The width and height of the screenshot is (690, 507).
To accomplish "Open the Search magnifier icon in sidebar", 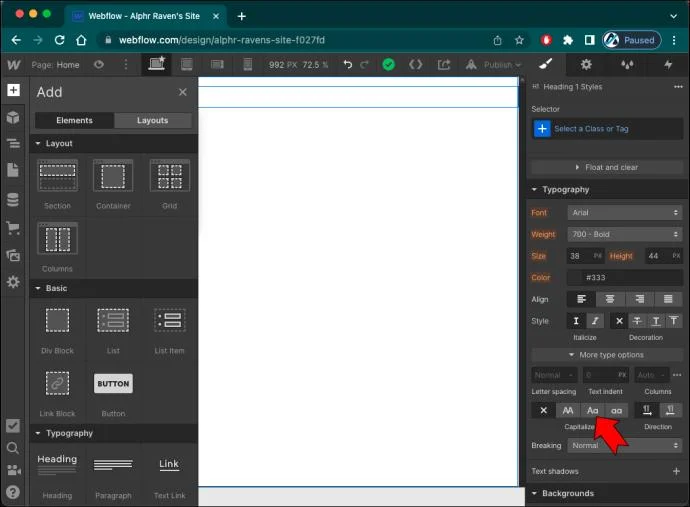I will tap(13, 448).
